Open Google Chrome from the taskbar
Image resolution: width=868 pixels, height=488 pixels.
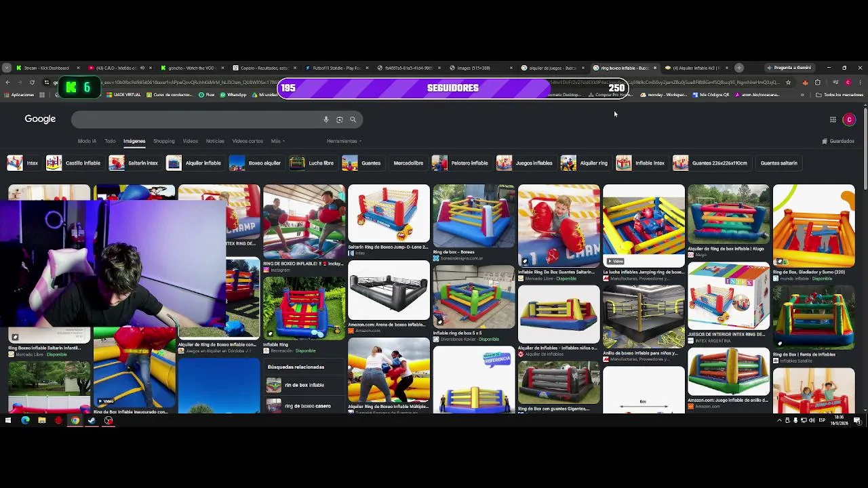coord(75,421)
